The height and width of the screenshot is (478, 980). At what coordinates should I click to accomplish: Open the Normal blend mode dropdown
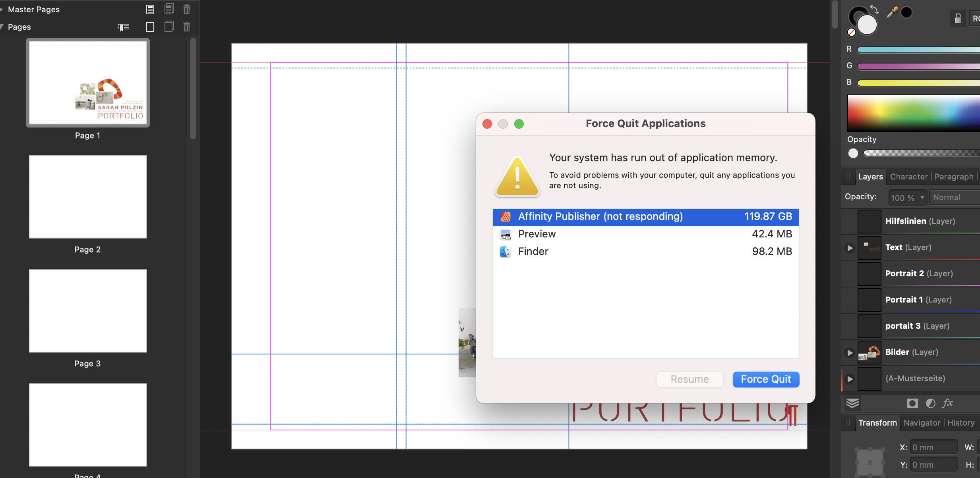(955, 198)
